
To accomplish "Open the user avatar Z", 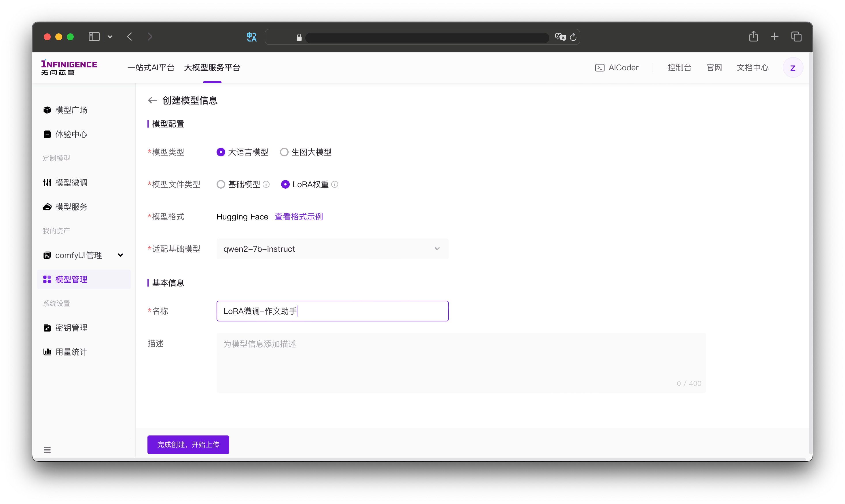I will (793, 68).
